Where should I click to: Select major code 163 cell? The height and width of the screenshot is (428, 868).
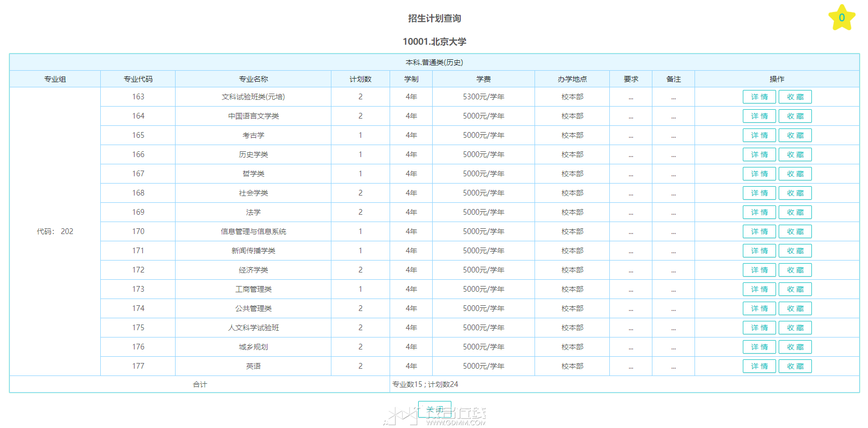click(138, 97)
